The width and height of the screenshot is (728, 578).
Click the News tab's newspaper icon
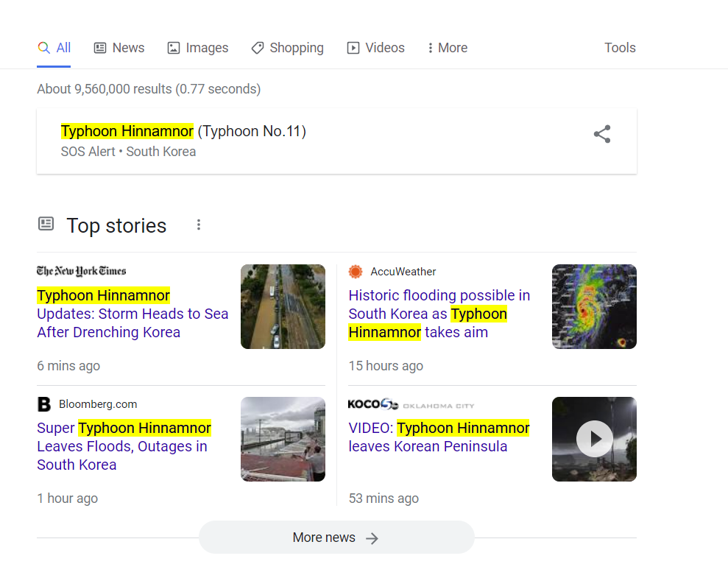point(99,47)
